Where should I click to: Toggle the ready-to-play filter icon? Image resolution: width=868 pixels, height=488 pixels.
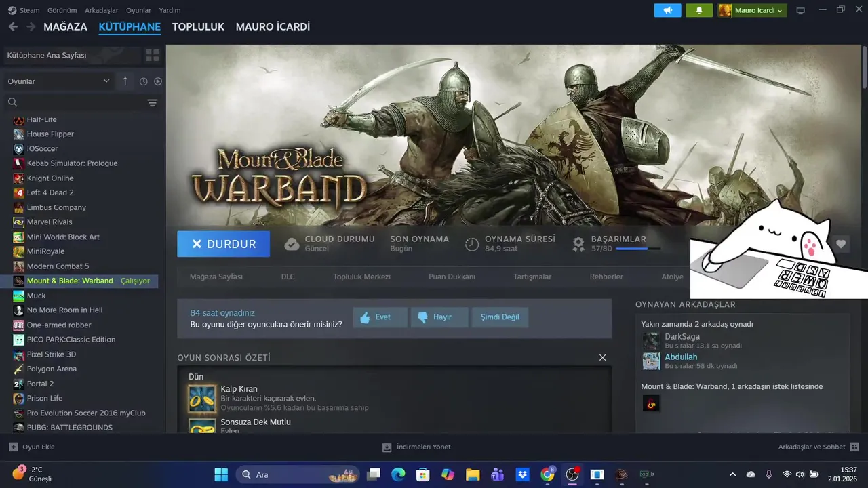[x=158, y=81]
